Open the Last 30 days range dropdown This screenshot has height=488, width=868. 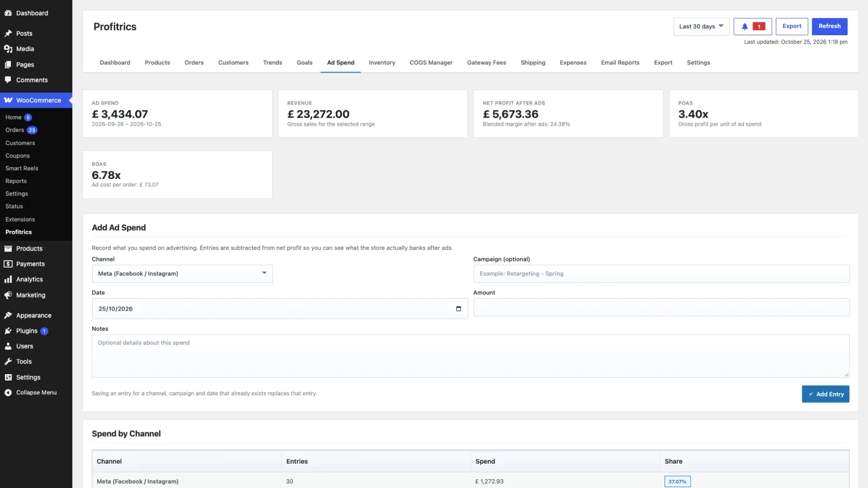(701, 27)
